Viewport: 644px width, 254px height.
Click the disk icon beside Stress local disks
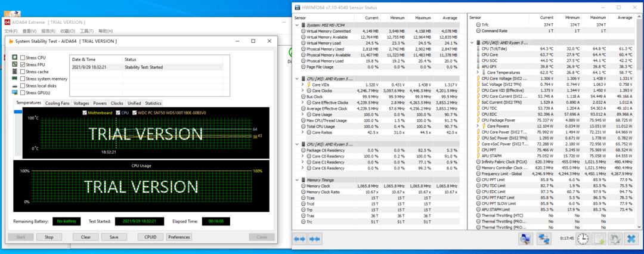[15, 85]
